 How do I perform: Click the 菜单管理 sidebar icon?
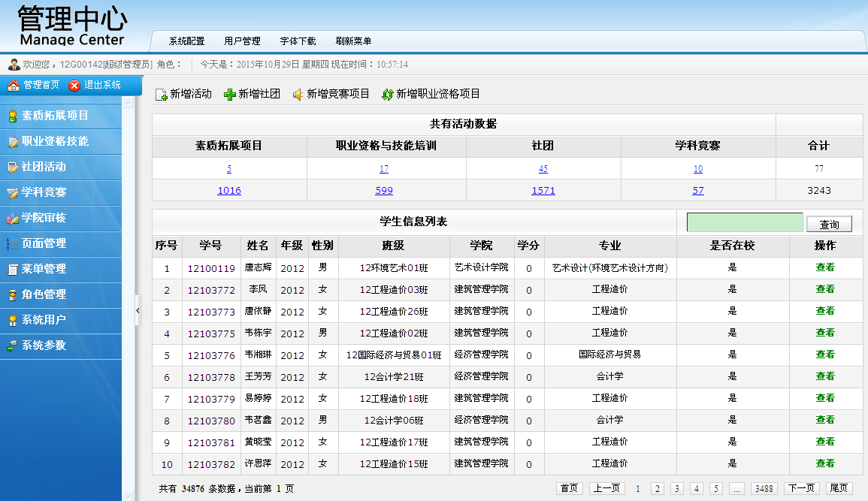(x=12, y=270)
